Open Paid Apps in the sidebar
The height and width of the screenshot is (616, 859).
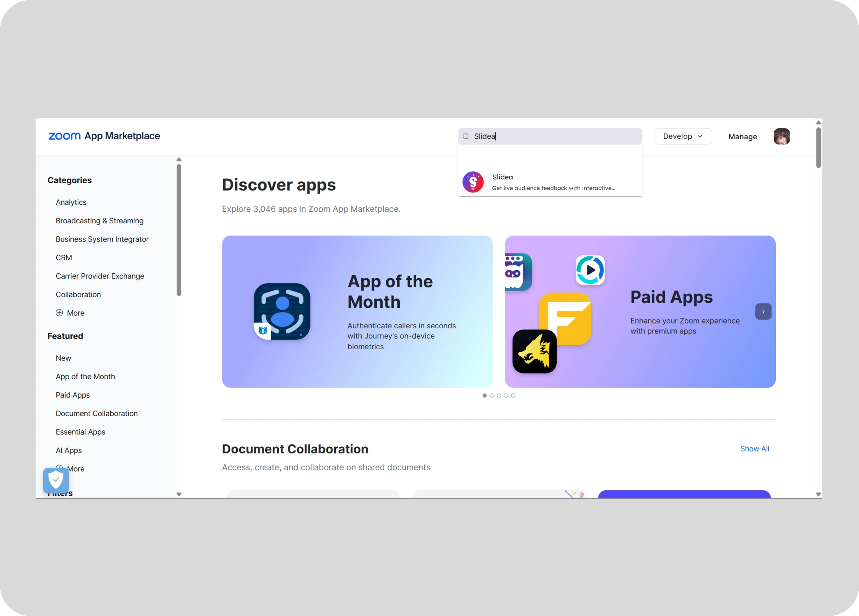[x=73, y=395]
